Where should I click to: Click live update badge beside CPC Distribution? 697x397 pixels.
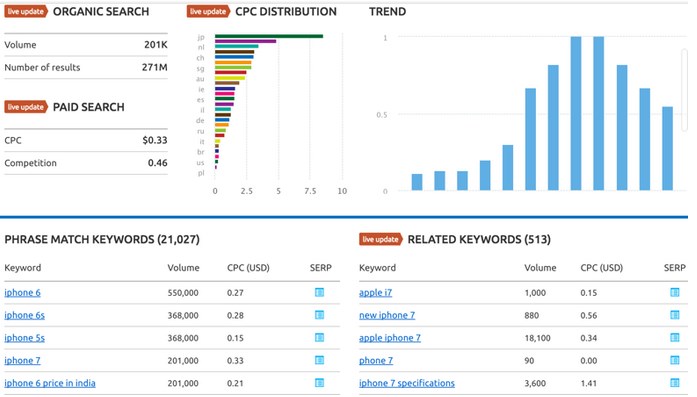pos(208,12)
